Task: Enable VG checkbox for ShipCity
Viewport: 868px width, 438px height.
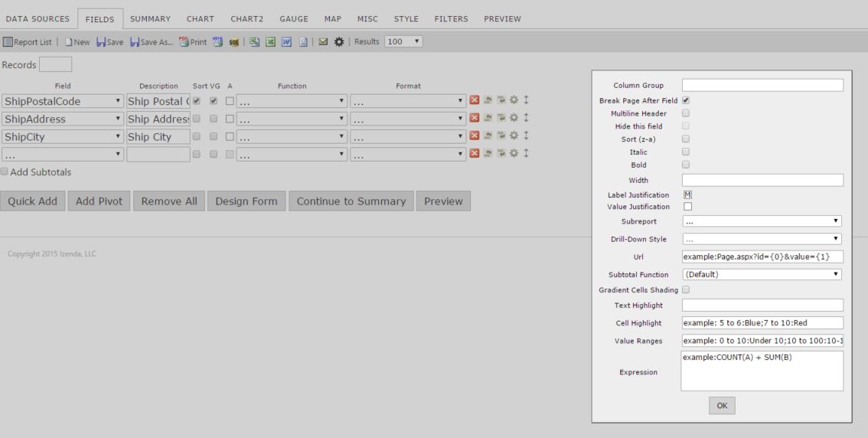Action: [214, 136]
